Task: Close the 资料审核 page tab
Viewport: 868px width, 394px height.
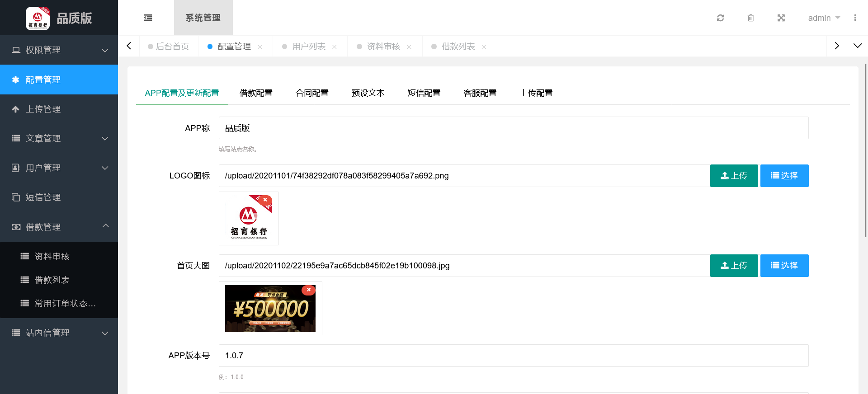Action: coord(409,47)
